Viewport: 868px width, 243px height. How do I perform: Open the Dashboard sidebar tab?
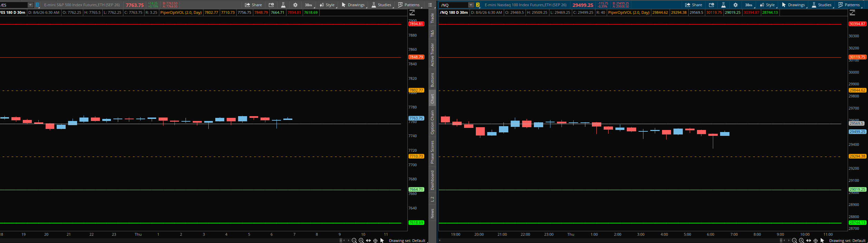point(432,180)
